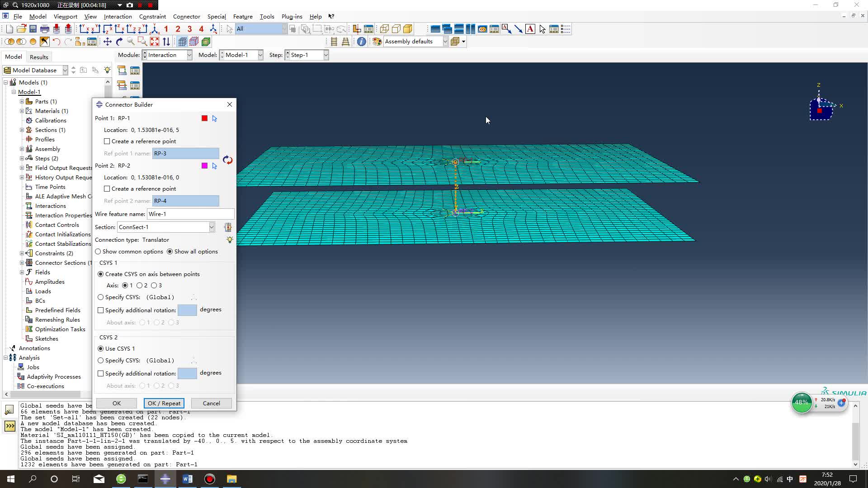Click the Create Text annotation icon
The height and width of the screenshot is (488, 868).
(x=530, y=29)
